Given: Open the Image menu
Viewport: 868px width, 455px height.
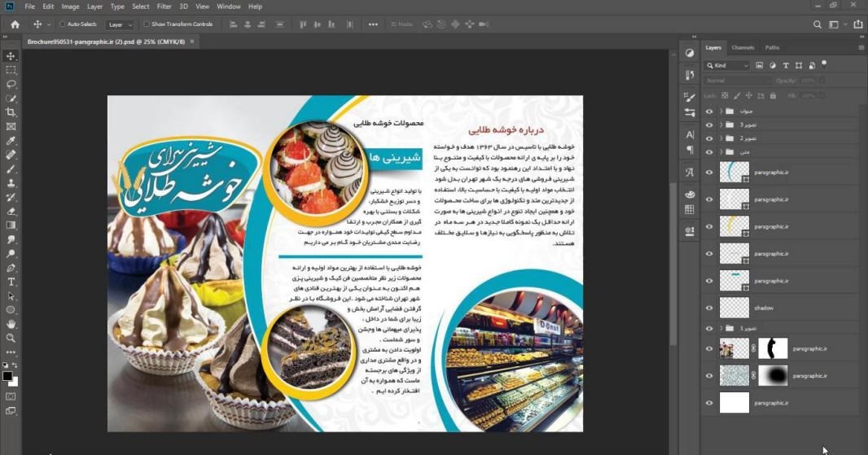Looking at the screenshot, I should (70, 7).
